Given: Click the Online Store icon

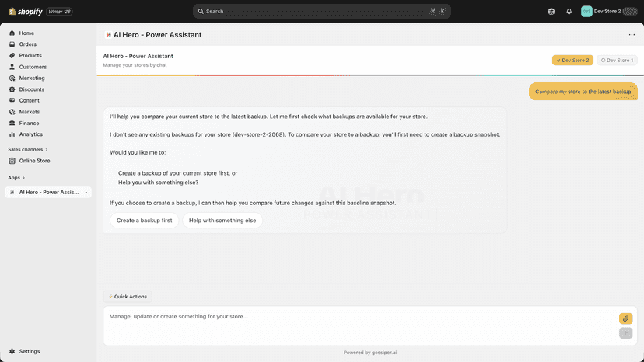Looking at the screenshot, I should [12, 161].
